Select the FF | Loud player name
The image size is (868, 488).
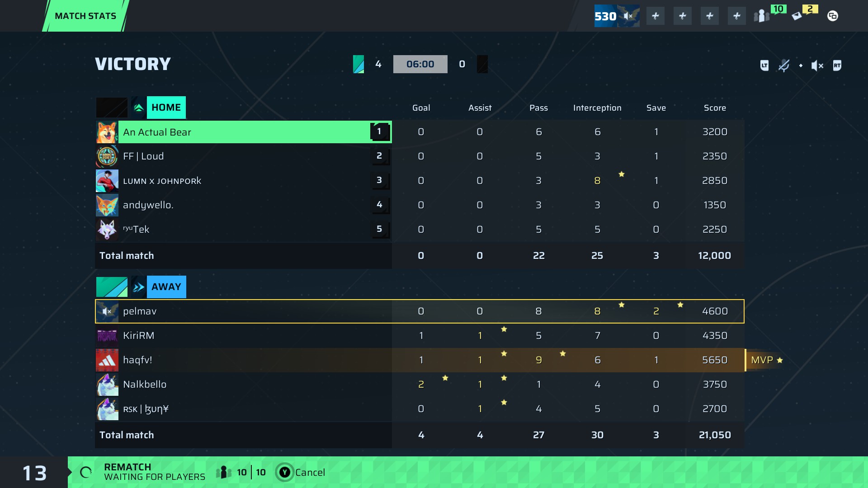click(143, 156)
